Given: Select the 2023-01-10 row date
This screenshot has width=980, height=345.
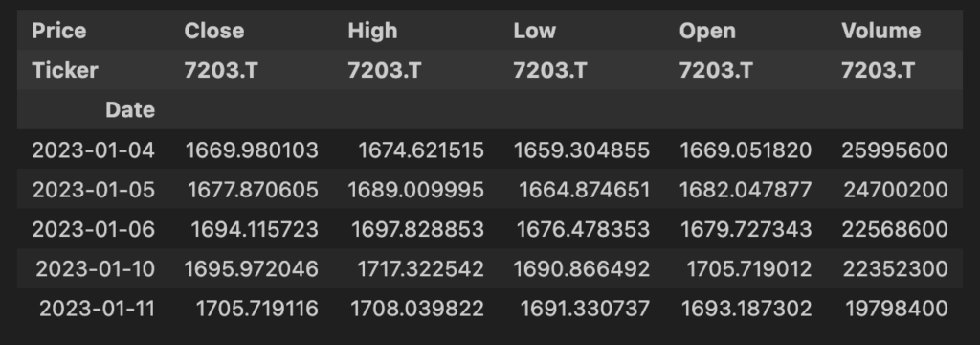Looking at the screenshot, I should [x=95, y=269].
